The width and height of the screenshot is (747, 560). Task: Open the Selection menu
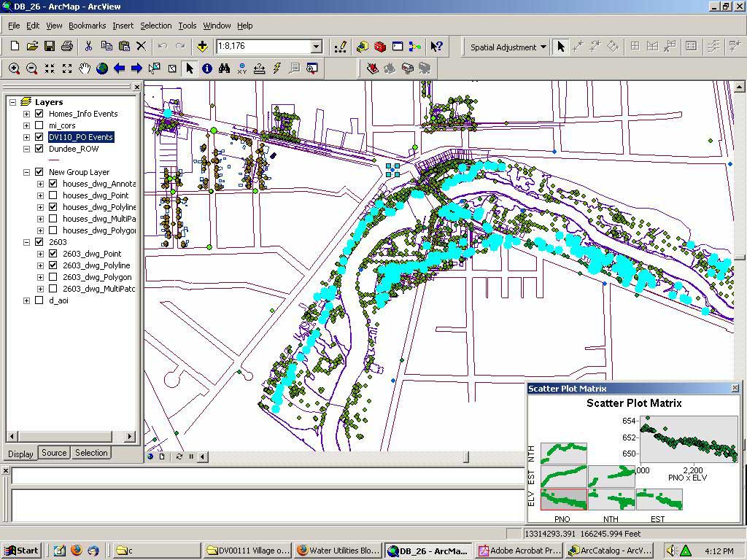tap(155, 26)
